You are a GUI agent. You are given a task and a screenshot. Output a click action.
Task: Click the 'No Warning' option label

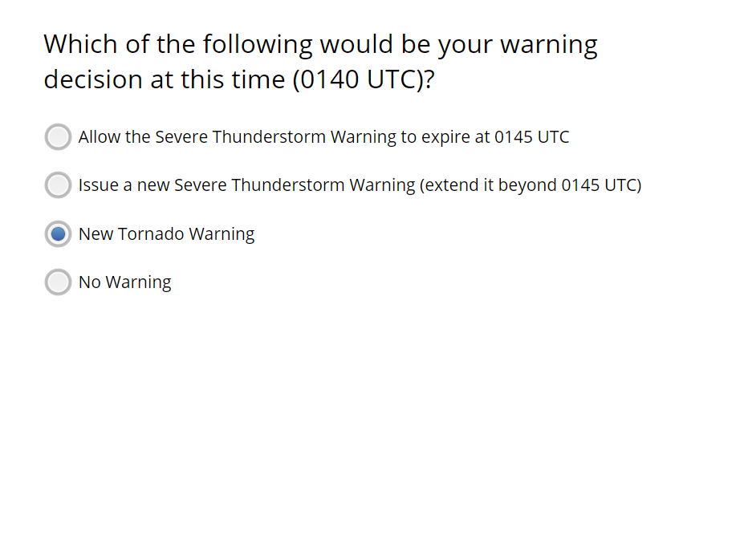pos(124,282)
